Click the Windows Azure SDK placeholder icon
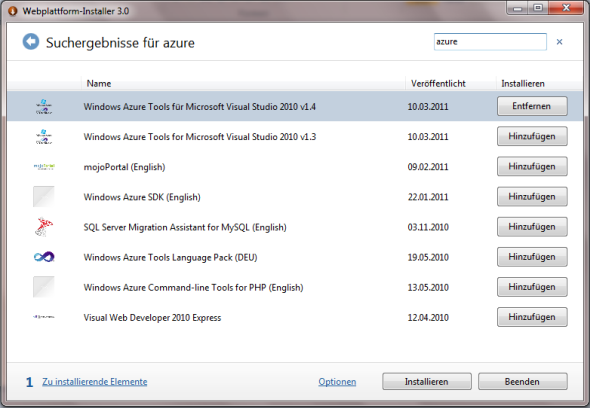 coord(44,196)
